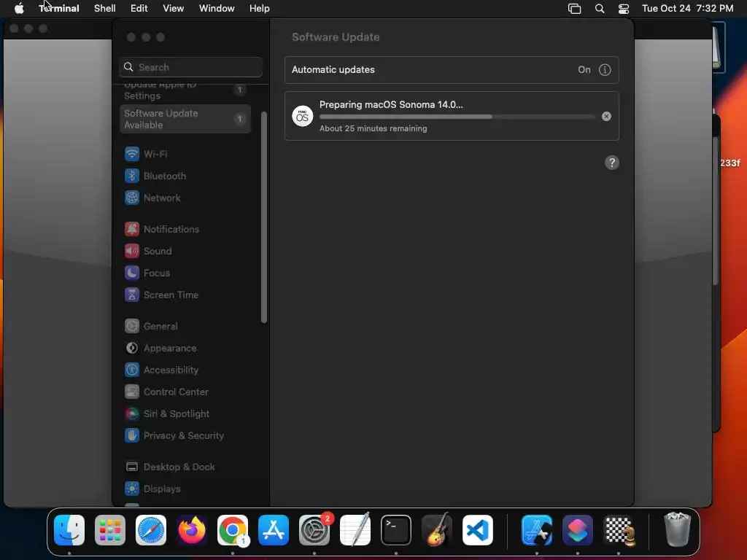Open the Edit menu

tap(139, 9)
